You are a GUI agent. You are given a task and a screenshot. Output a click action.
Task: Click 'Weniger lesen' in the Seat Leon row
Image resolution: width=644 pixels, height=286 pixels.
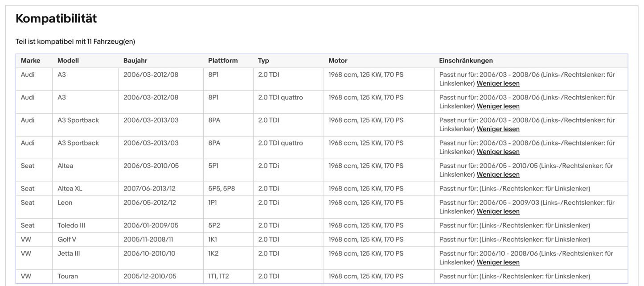tap(498, 211)
